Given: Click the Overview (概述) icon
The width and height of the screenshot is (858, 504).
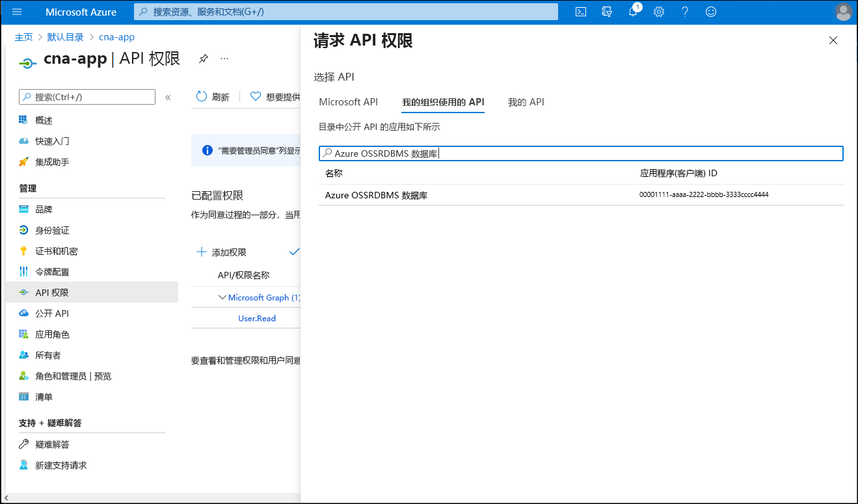Looking at the screenshot, I should (x=23, y=120).
